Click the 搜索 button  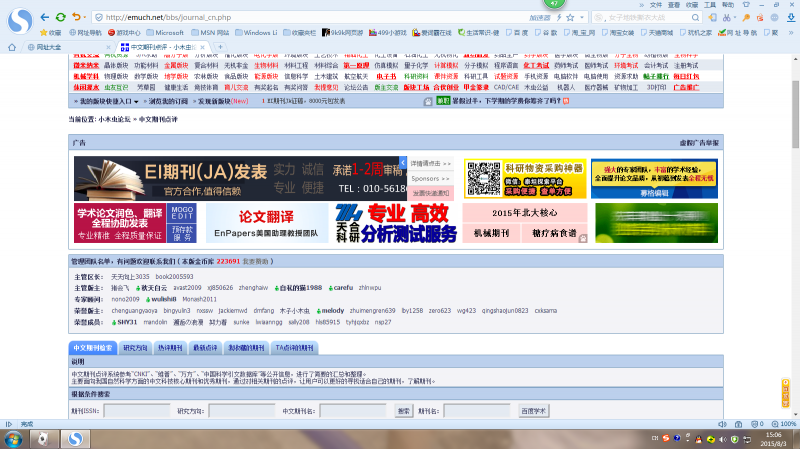tap(404, 411)
